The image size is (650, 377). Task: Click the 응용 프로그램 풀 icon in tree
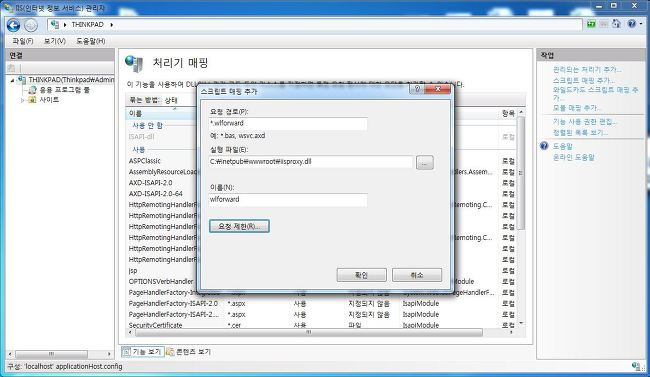pos(32,90)
